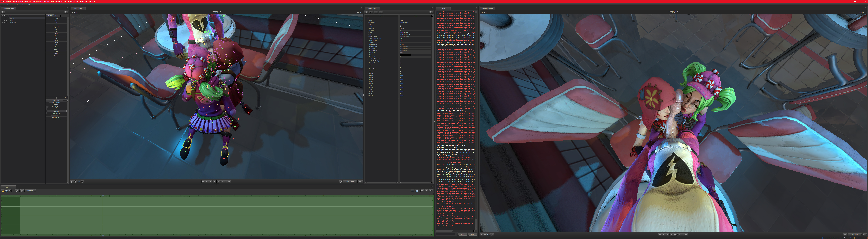Click the Submit button in Console
This screenshot has height=239, width=868.
pos(463,234)
